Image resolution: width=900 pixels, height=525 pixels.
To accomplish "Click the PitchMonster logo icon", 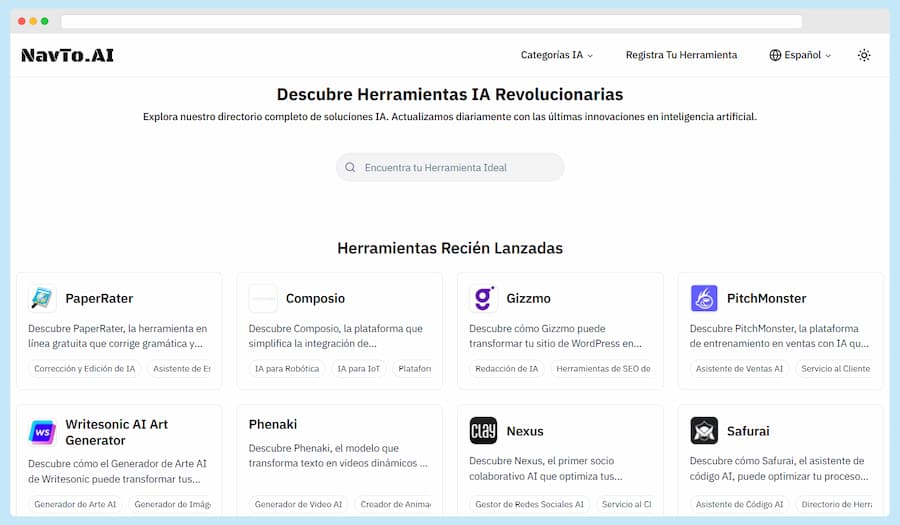I will point(704,298).
